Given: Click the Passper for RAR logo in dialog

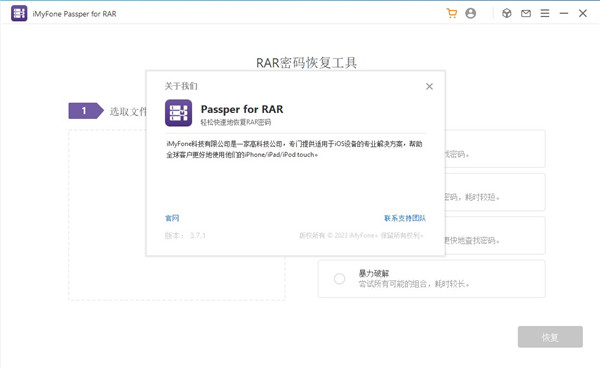Looking at the screenshot, I should (178, 113).
